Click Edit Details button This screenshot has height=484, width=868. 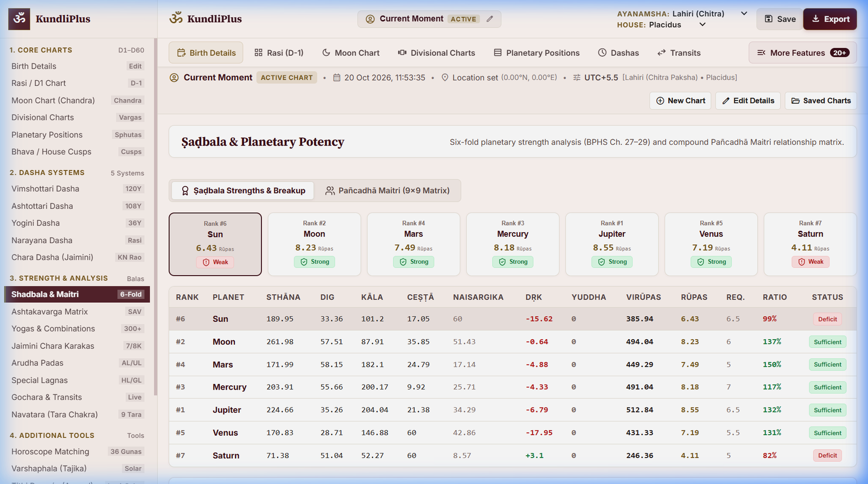click(748, 101)
